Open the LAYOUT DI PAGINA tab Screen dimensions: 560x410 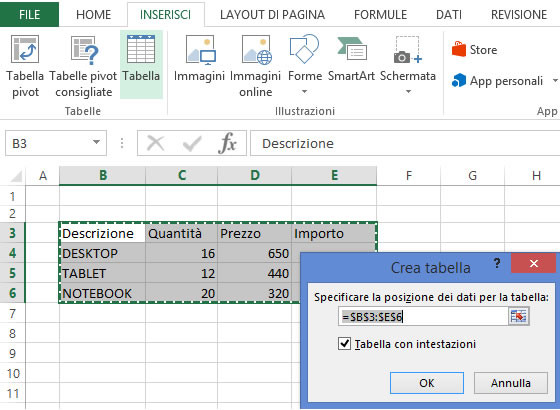pyautogui.click(x=272, y=15)
